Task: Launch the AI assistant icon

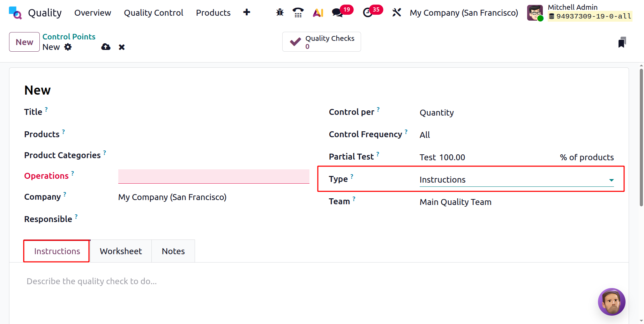Action: coord(318,12)
